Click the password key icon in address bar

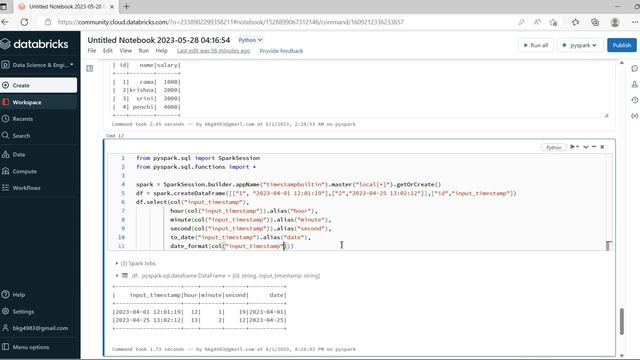click(x=521, y=22)
